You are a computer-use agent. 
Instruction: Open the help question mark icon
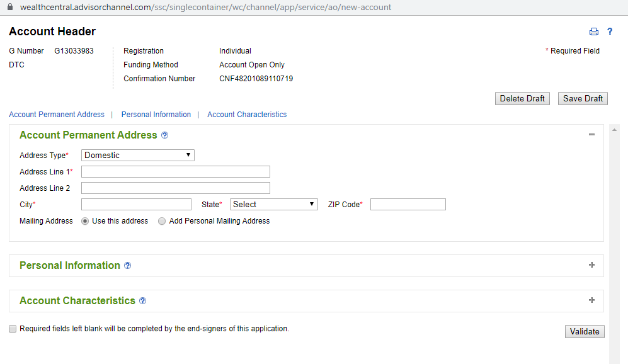610,32
